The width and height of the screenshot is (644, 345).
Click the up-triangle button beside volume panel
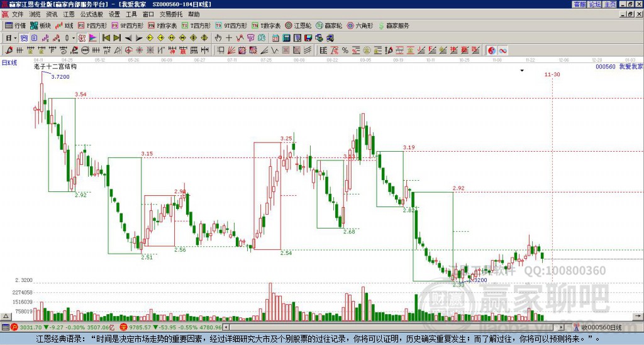pos(5,316)
